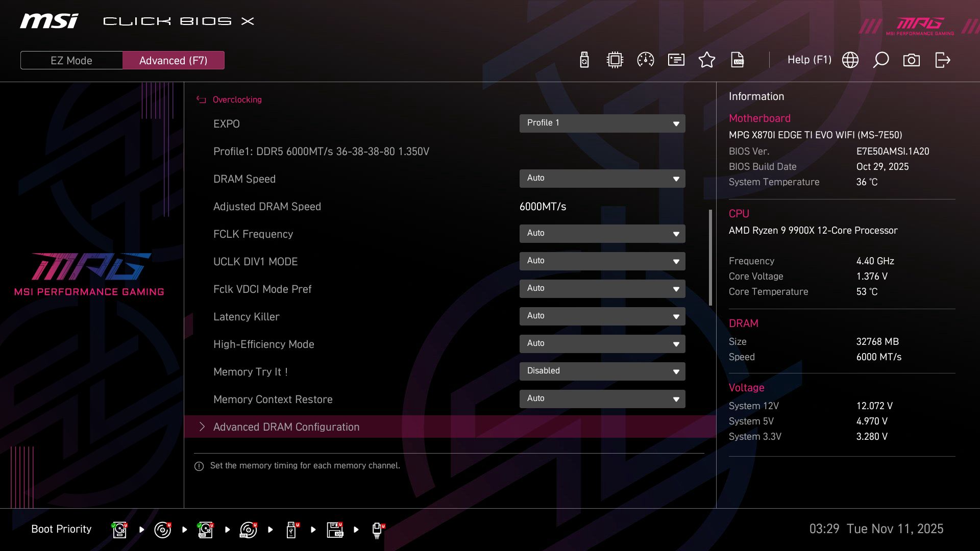Open the Hardware Monitor gauge icon
The image size is (980, 551).
[x=645, y=60]
